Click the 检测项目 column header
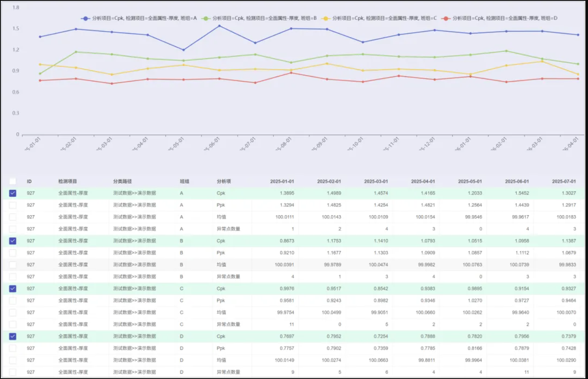 (68, 181)
